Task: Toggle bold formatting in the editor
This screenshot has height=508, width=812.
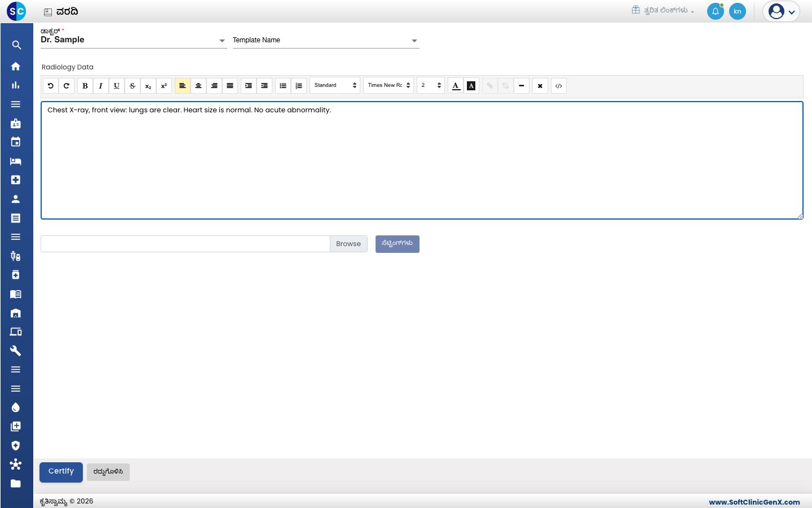Action: point(85,86)
